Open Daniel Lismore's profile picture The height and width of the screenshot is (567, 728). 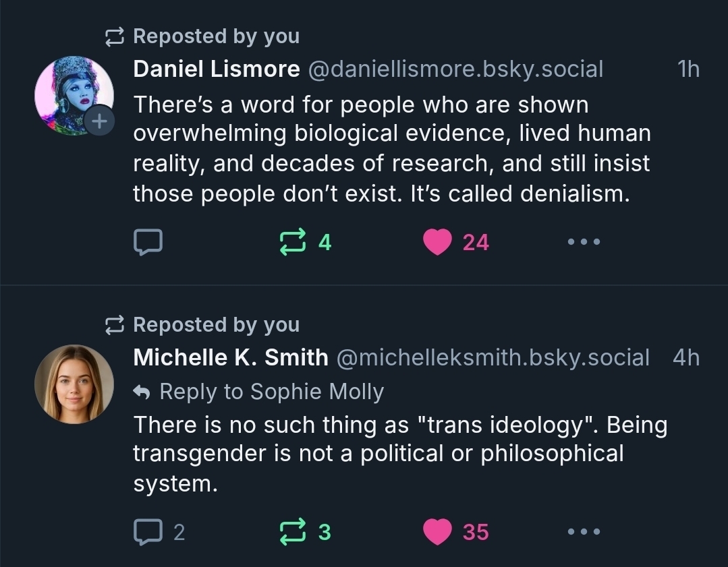click(74, 95)
